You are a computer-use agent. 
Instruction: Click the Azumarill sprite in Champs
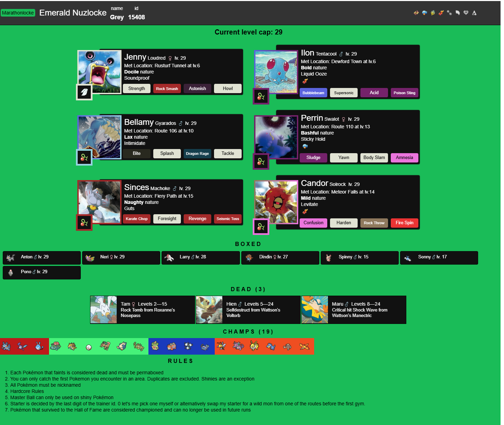point(39,346)
